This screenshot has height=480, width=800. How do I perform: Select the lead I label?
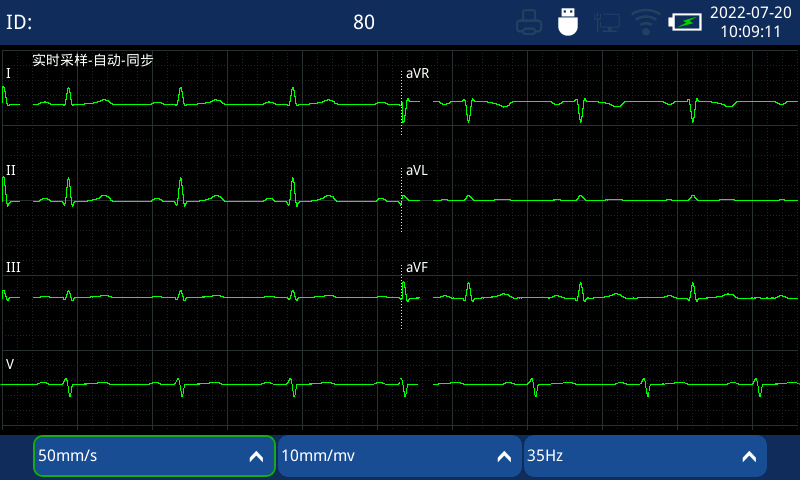[x=9, y=74]
